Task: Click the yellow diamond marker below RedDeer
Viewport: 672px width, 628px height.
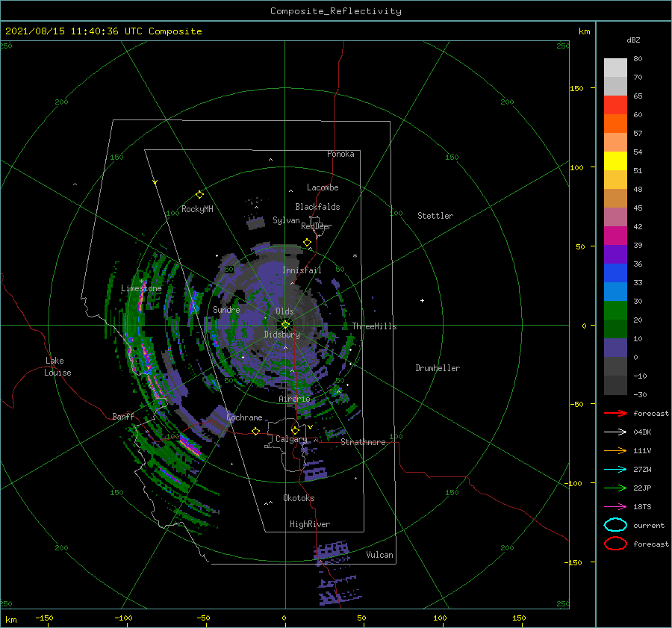Action: pos(307,243)
